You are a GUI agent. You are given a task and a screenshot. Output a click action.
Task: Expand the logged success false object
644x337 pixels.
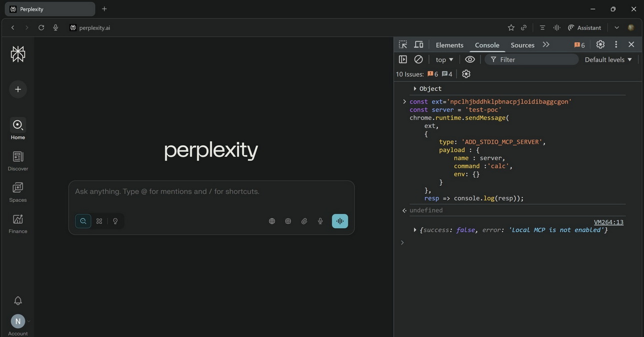[x=415, y=230]
